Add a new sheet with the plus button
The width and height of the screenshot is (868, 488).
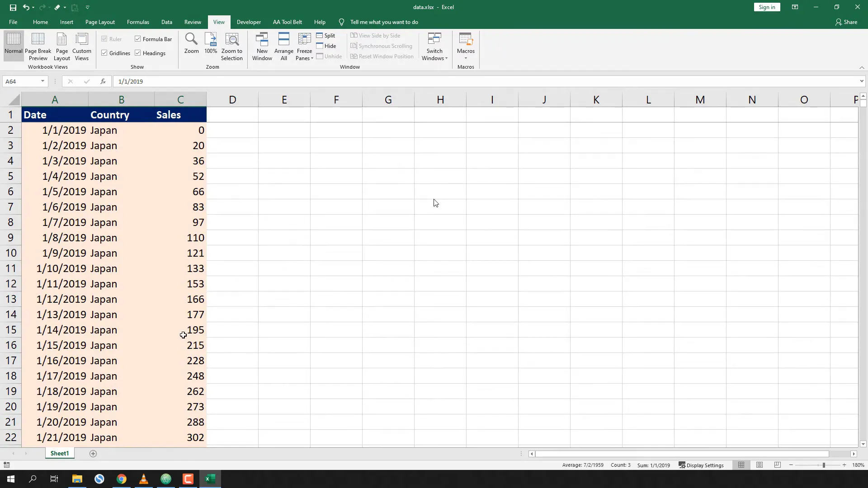[93, 454]
